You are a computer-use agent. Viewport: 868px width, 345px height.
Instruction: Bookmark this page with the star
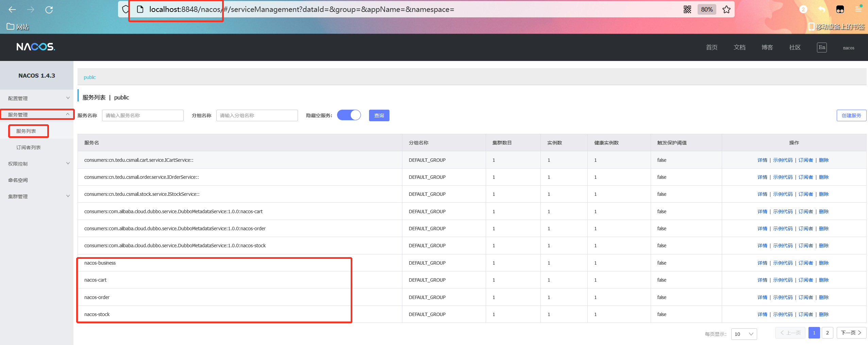727,9
